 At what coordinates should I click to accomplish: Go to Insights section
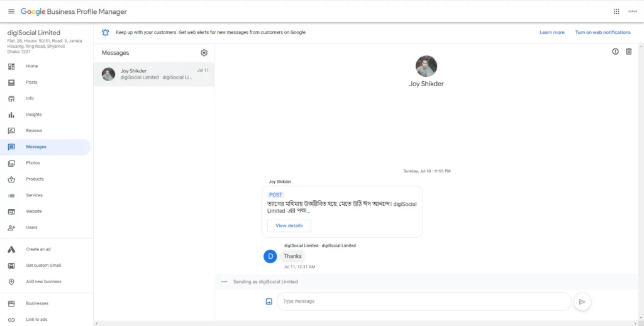(x=45, y=115)
